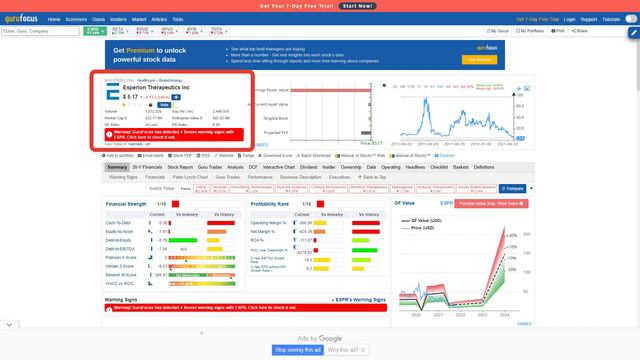This screenshot has height=360, width=640.
Task: Toggle the dark mode switch in header
Action: [x=631, y=19]
